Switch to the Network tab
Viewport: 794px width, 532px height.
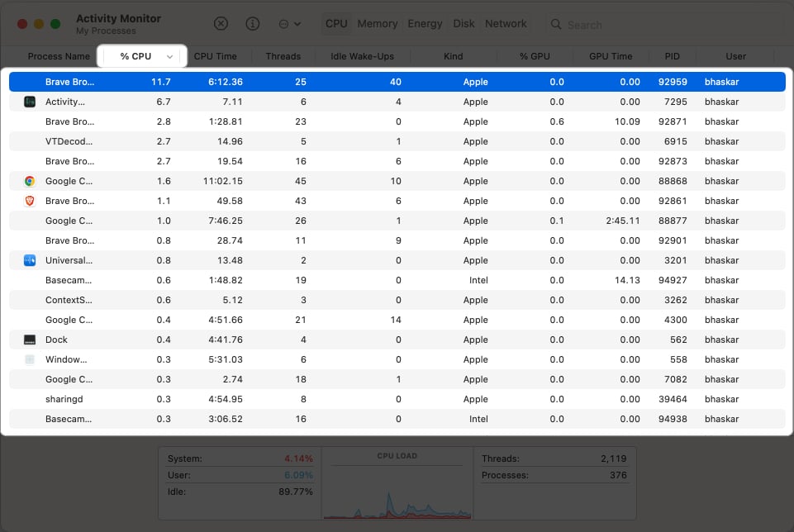point(506,24)
